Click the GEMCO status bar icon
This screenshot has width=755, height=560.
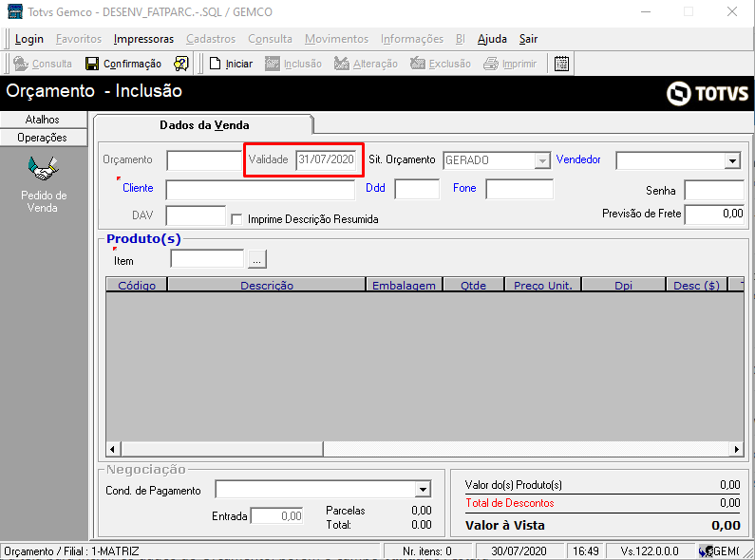pos(706,551)
